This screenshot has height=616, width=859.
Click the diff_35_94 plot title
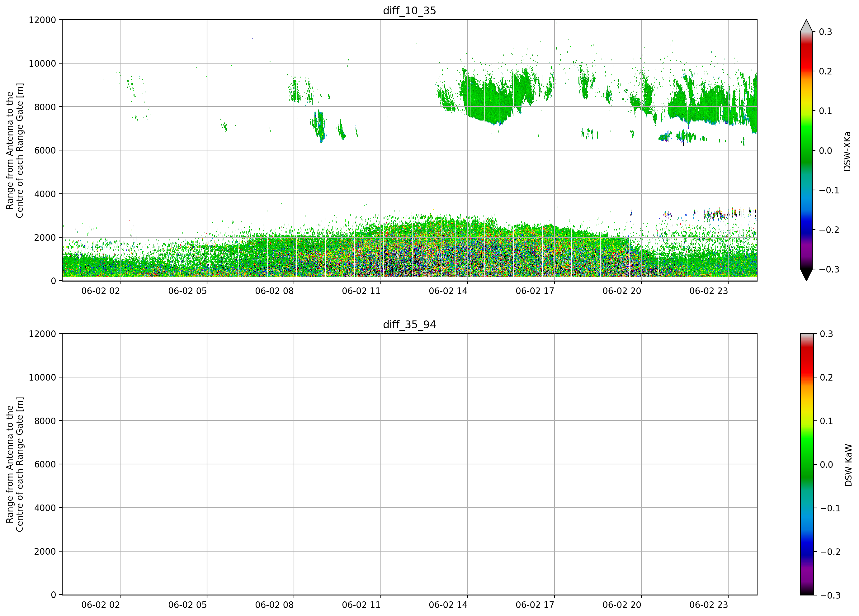(x=409, y=325)
